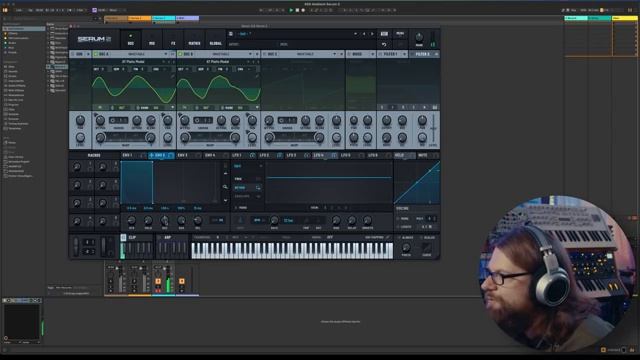Toggle the SUB oscillator switch
Screen dimensions: 640x360
(73, 54)
